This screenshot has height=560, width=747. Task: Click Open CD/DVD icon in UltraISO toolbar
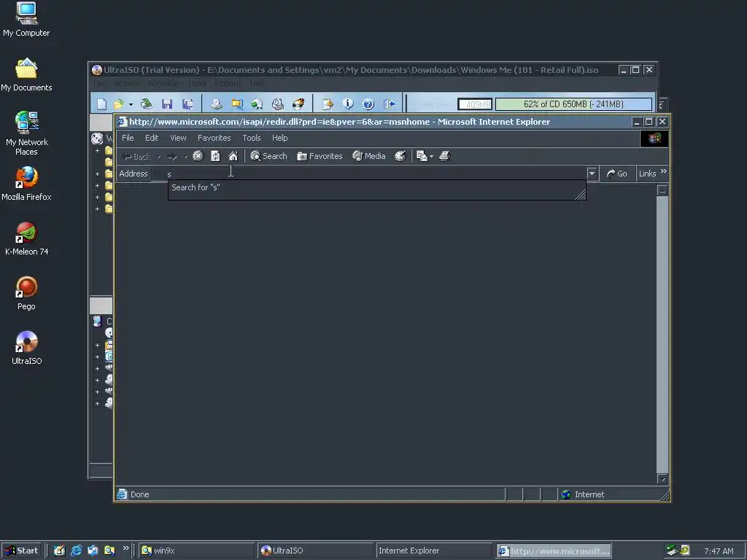coord(146,104)
